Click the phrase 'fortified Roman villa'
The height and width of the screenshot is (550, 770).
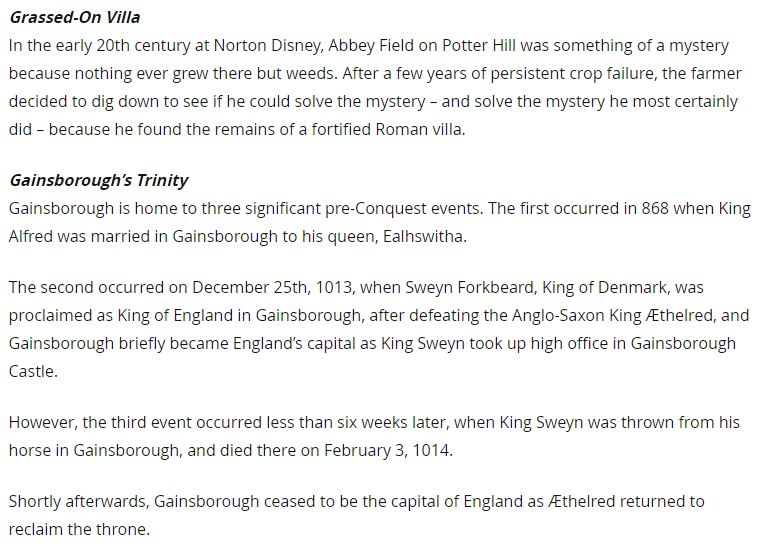(387, 130)
